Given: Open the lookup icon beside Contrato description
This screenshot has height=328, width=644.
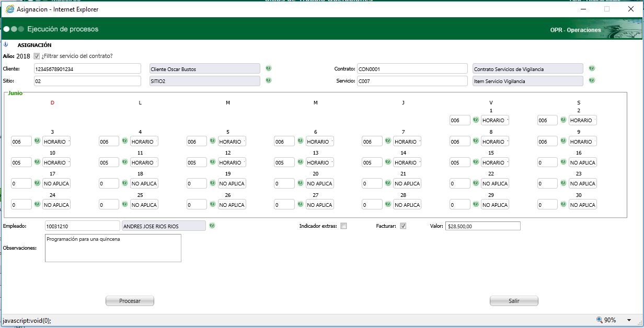Looking at the screenshot, I should [592, 68].
